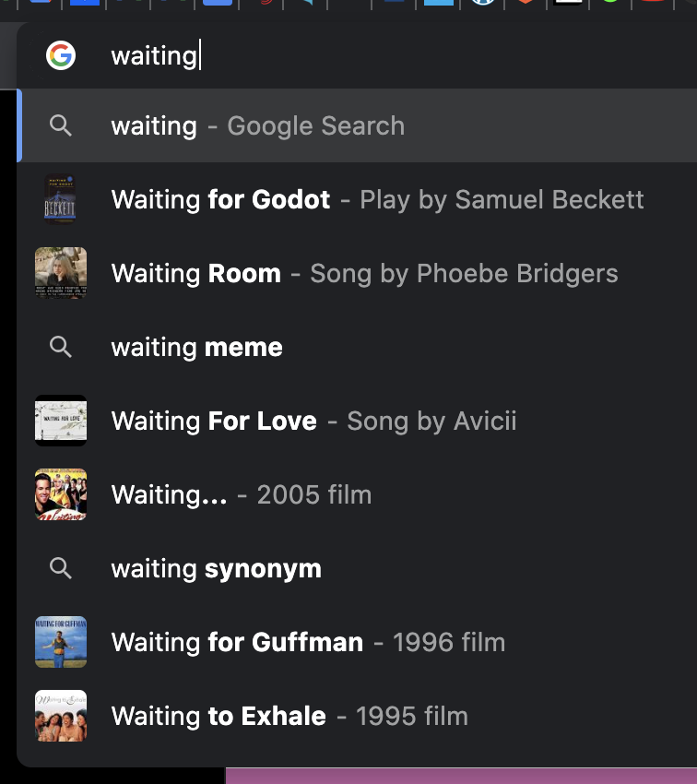The height and width of the screenshot is (784, 697).
Task: Click the Waiting for Guffman poster thumbnail
Action: tap(61, 642)
